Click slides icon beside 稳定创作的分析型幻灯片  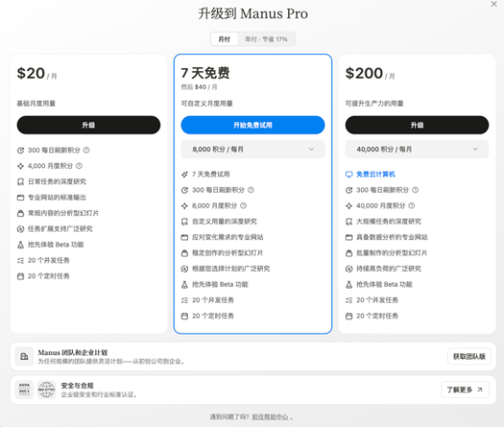pyautogui.click(x=184, y=253)
